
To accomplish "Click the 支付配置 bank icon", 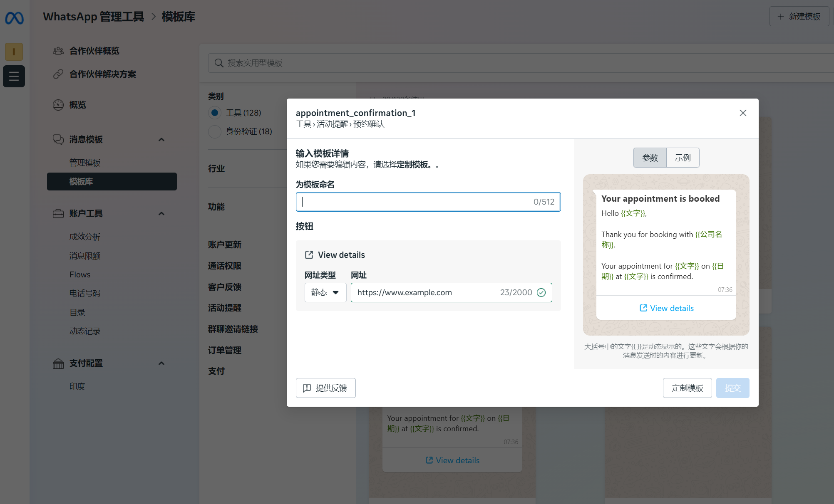I will point(58,363).
